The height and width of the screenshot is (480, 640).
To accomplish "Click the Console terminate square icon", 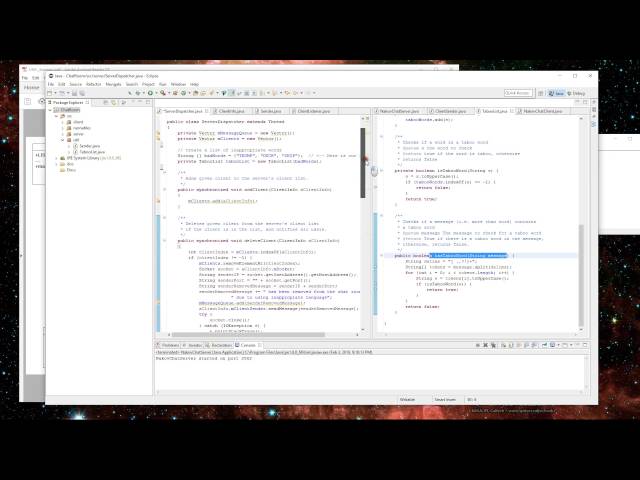I will [478, 345].
